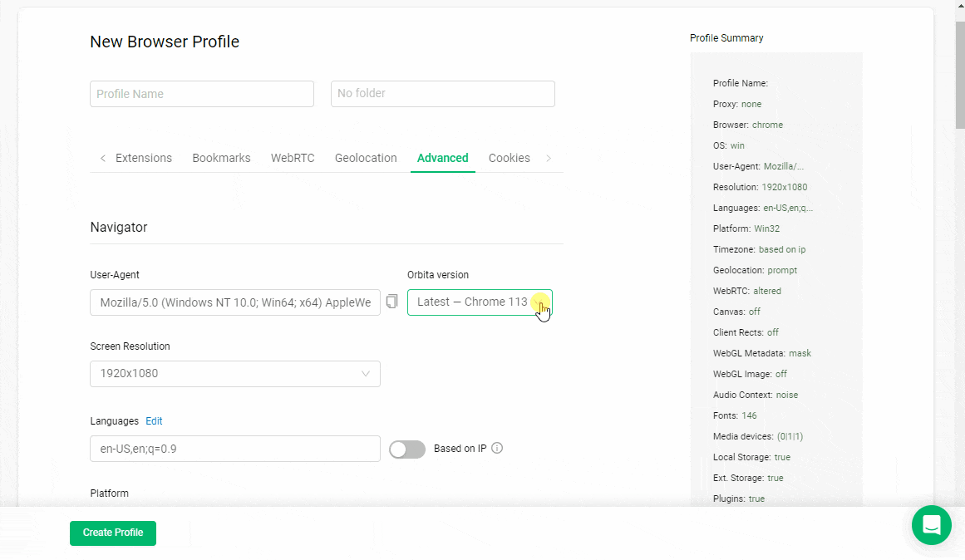Go to the Geolocation tab

coord(366,158)
